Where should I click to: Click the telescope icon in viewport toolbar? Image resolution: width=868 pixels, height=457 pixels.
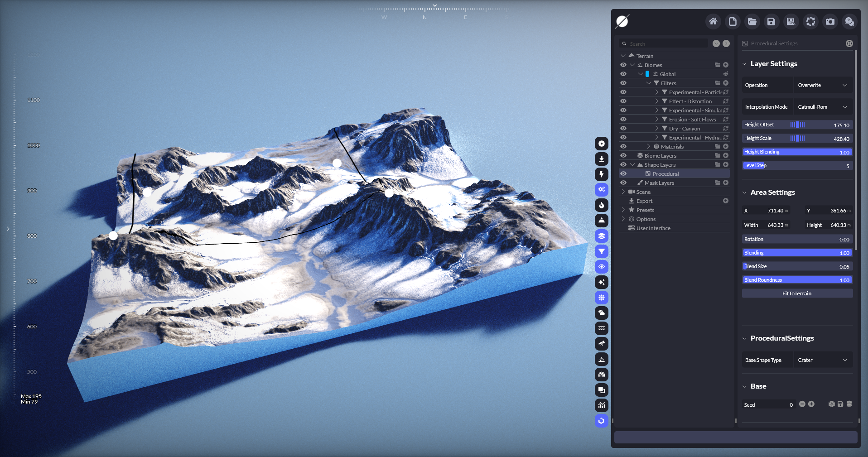point(601,344)
